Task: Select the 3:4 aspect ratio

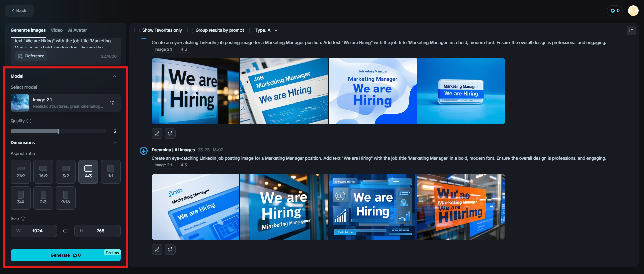Action: [x=21, y=198]
